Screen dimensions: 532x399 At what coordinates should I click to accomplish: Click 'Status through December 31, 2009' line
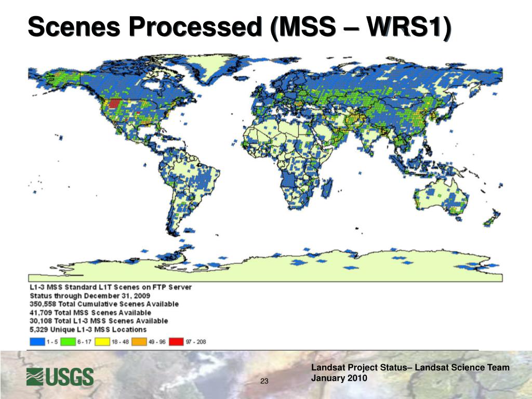click(90, 296)
